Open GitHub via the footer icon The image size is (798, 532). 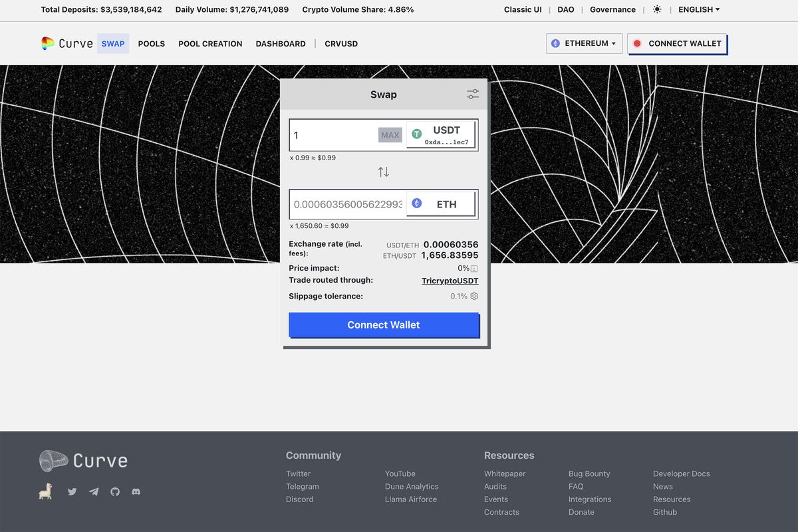pyautogui.click(x=114, y=491)
